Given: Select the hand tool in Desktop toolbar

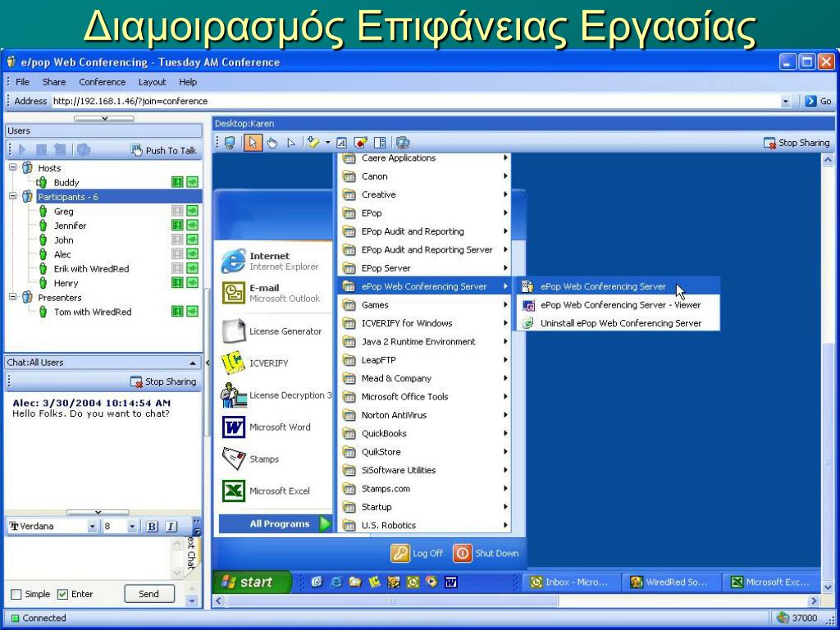Looking at the screenshot, I should [x=272, y=143].
